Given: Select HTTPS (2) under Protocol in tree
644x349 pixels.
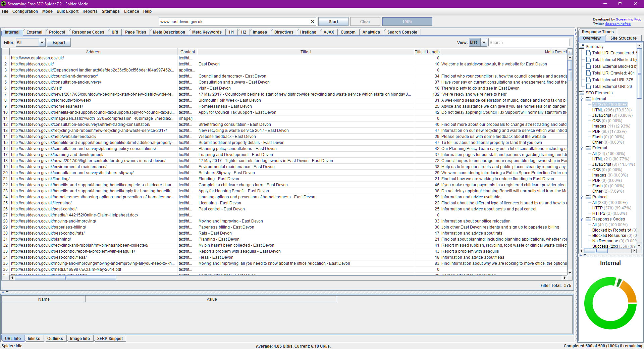Looking at the screenshot, I should 609,213.
